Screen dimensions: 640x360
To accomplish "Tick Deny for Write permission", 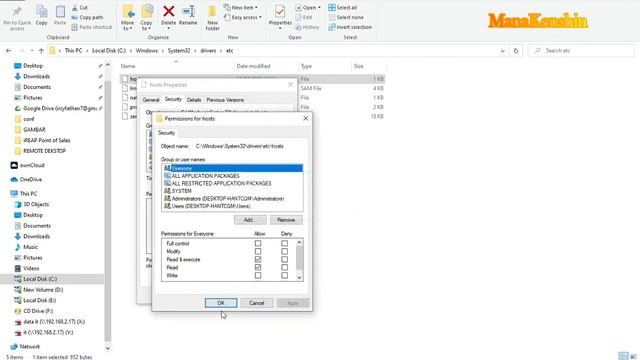I will click(x=284, y=276).
